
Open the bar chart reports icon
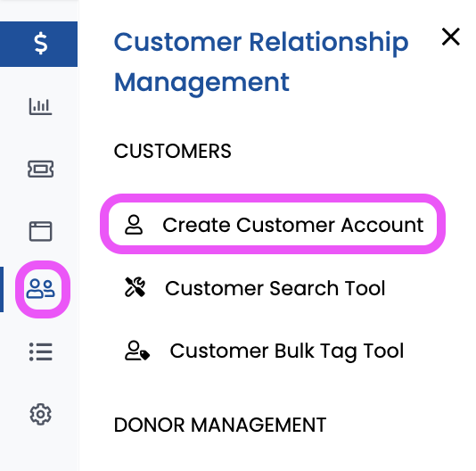tap(40, 106)
